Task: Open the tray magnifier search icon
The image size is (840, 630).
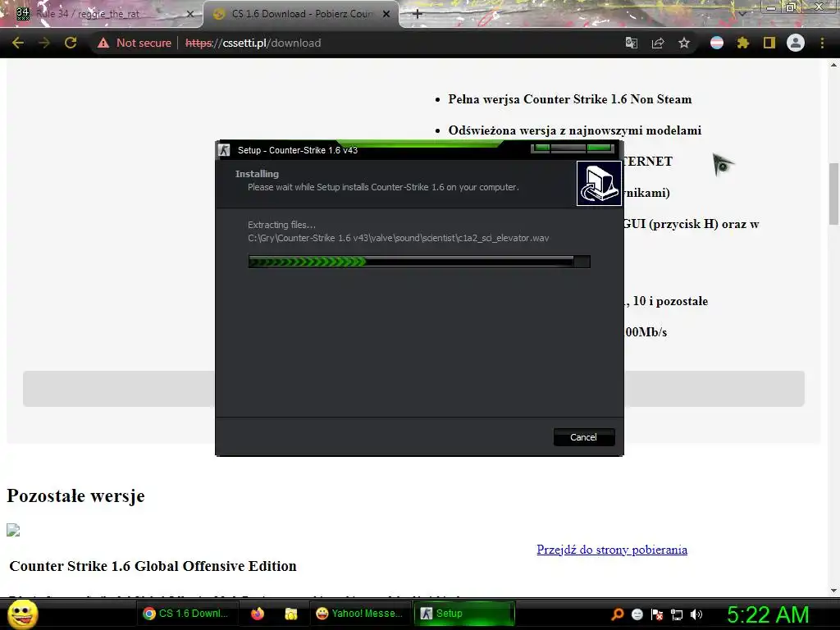Action: (x=617, y=614)
